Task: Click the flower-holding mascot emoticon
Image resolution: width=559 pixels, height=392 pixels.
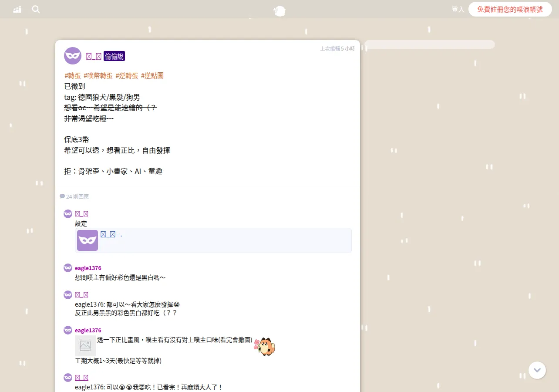Action: pos(265,346)
